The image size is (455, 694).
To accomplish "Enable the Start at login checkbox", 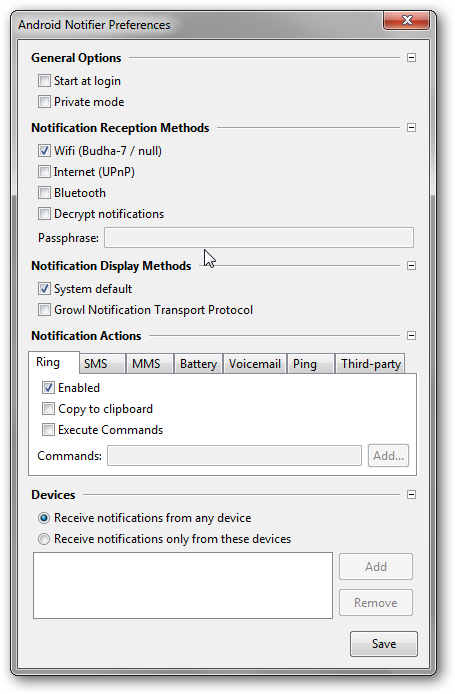I will 44,81.
